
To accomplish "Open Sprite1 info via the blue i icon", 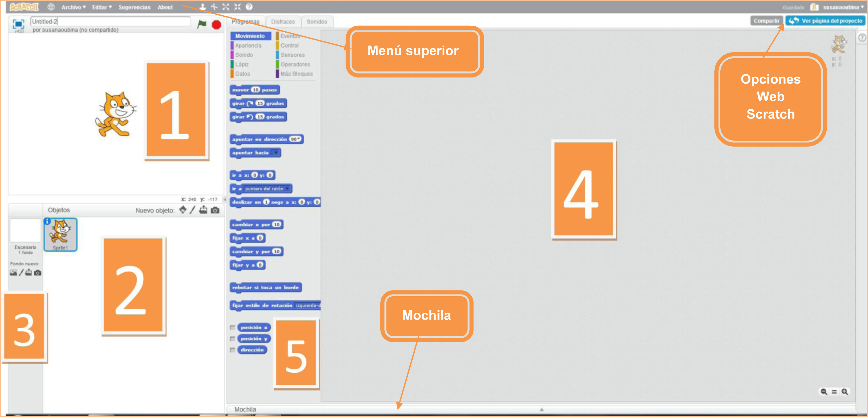I will tap(47, 221).
